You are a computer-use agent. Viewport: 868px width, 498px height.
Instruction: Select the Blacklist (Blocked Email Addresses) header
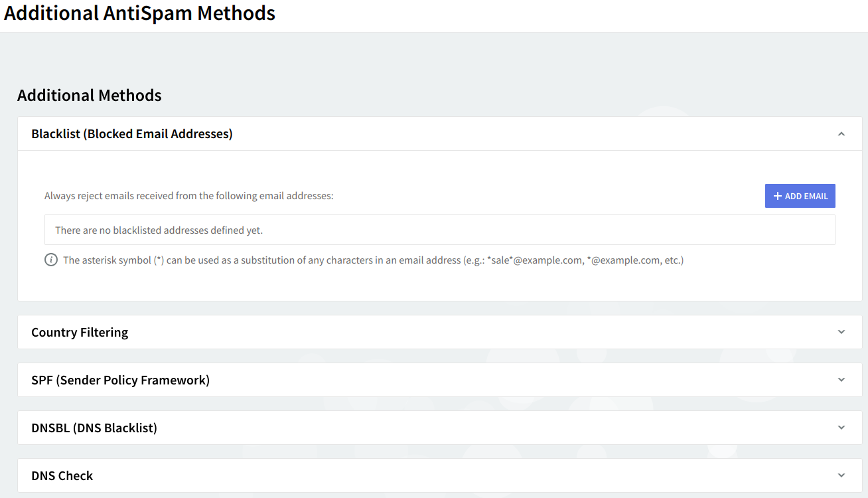click(x=131, y=134)
